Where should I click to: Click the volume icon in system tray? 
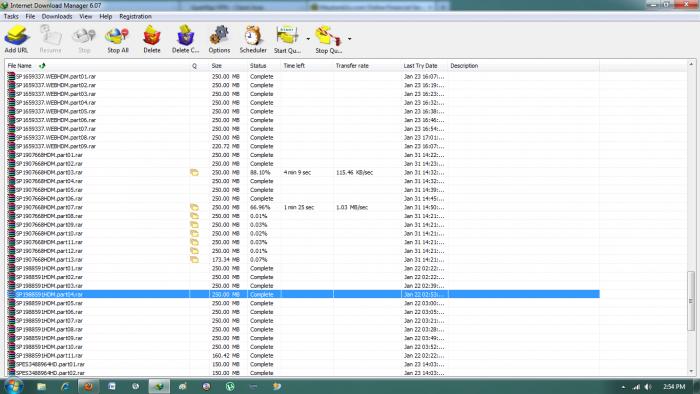click(648, 387)
